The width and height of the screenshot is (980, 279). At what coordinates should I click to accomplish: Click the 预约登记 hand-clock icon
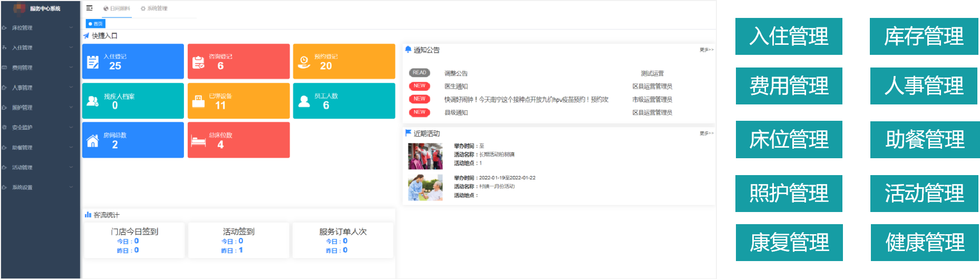tap(304, 62)
